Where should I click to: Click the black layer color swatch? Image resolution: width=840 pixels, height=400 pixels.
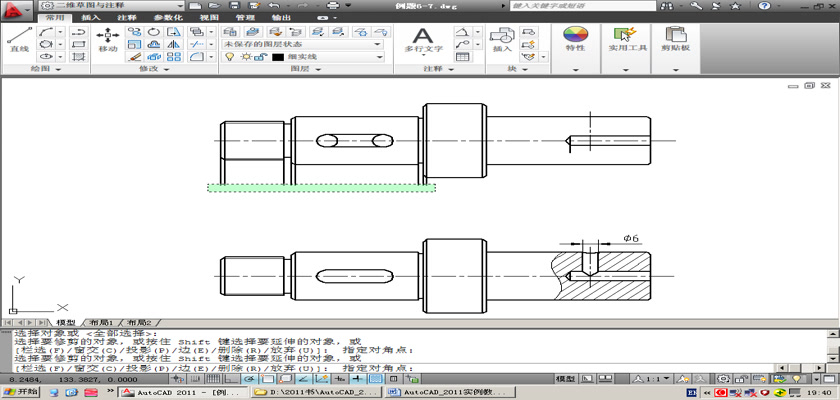coord(278,57)
